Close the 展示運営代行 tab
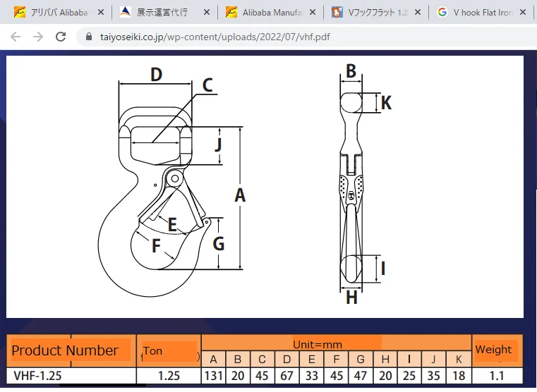Viewport: 537px width, 392px height. point(206,12)
